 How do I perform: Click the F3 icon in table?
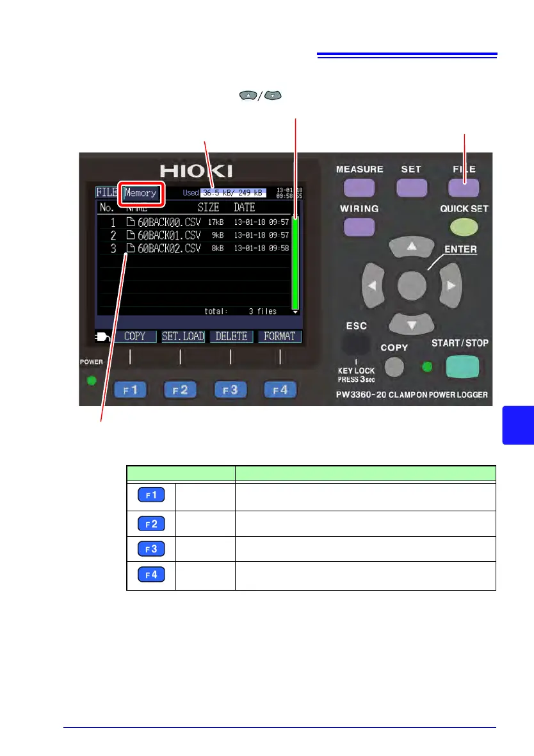[x=151, y=548]
